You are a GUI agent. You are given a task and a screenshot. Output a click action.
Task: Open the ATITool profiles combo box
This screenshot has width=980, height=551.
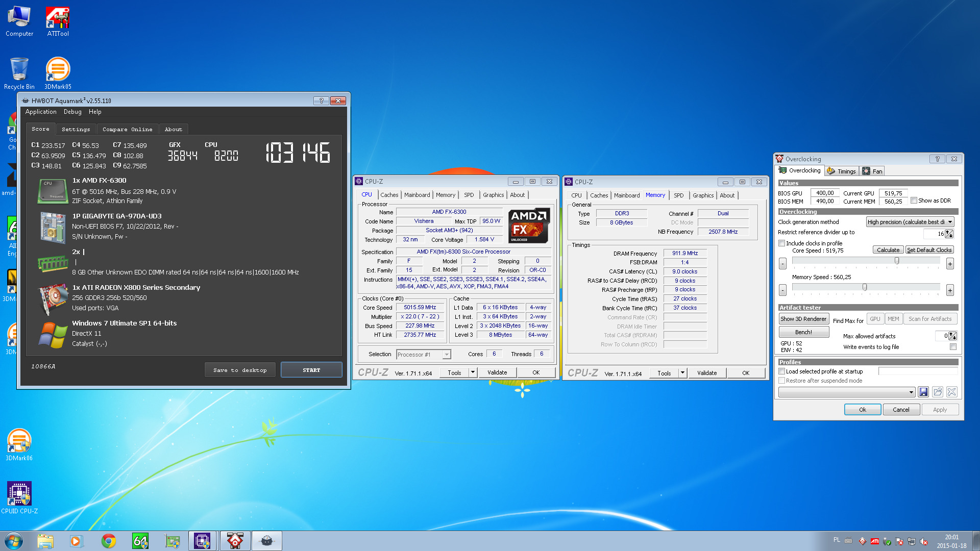pyautogui.click(x=847, y=392)
